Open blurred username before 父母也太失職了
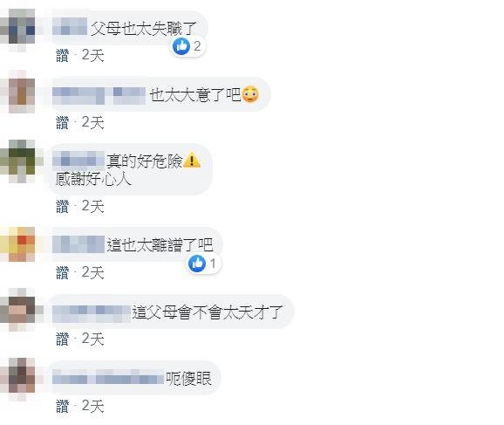This screenshot has width=504, height=425. (70, 26)
